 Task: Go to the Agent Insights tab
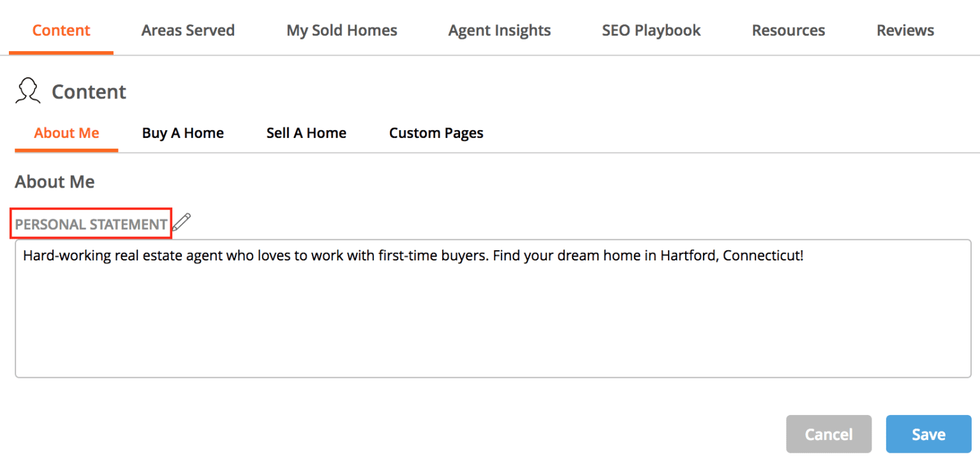click(x=500, y=30)
